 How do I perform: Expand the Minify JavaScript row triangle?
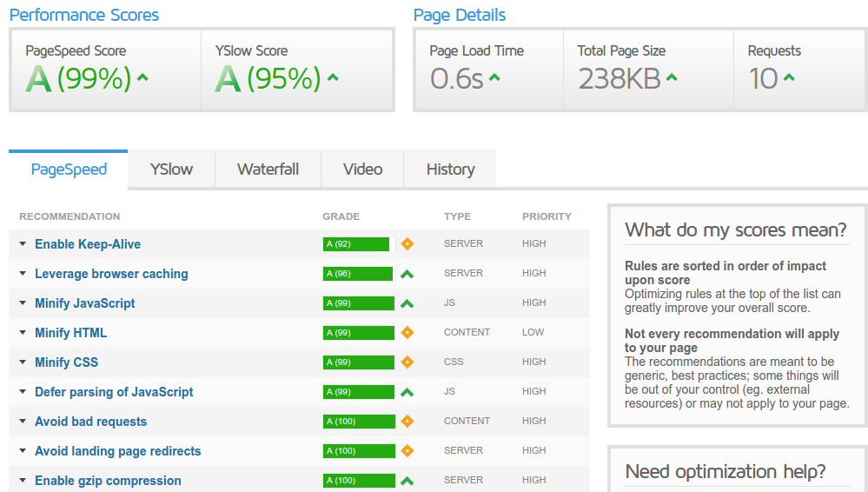[23, 303]
